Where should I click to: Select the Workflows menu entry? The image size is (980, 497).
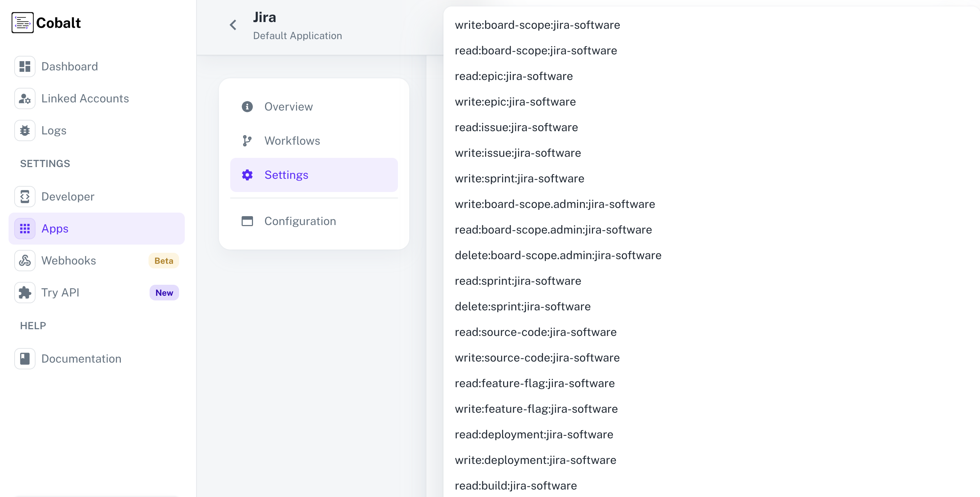[292, 140]
